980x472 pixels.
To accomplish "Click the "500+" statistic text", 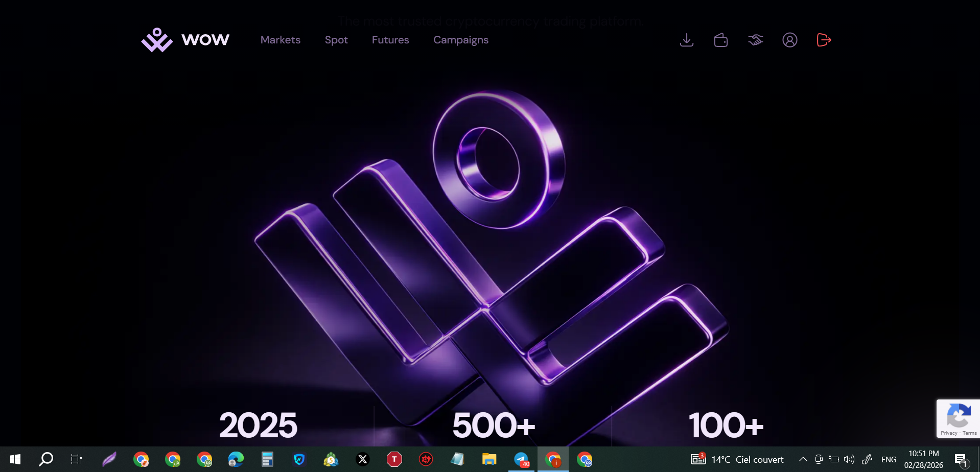I will pyautogui.click(x=494, y=426).
